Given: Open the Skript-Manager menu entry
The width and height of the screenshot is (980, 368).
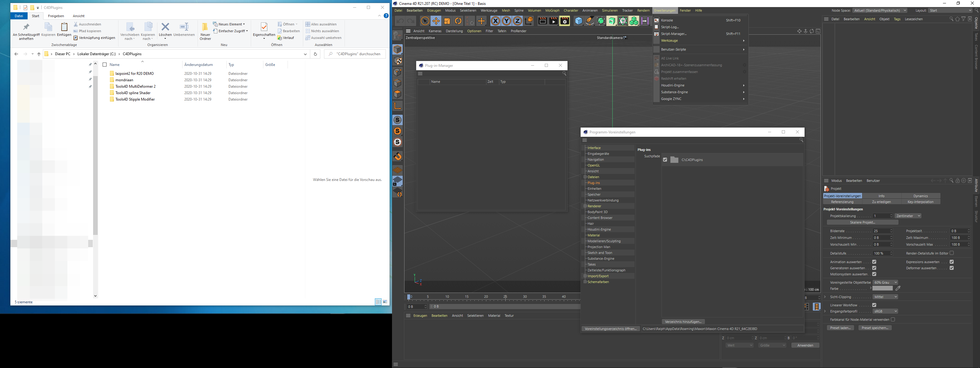Looking at the screenshot, I should tap(674, 34).
